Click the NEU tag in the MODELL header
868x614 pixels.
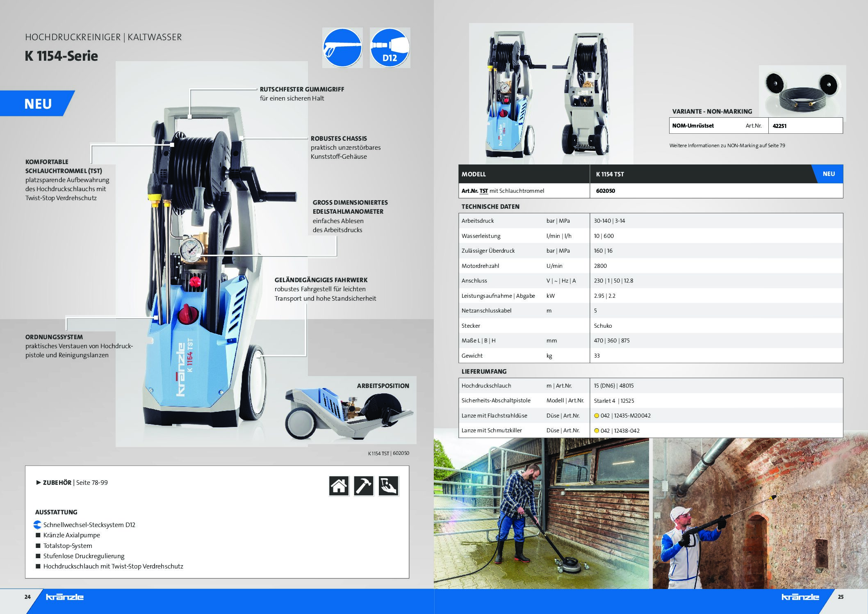(x=829, y=174)
